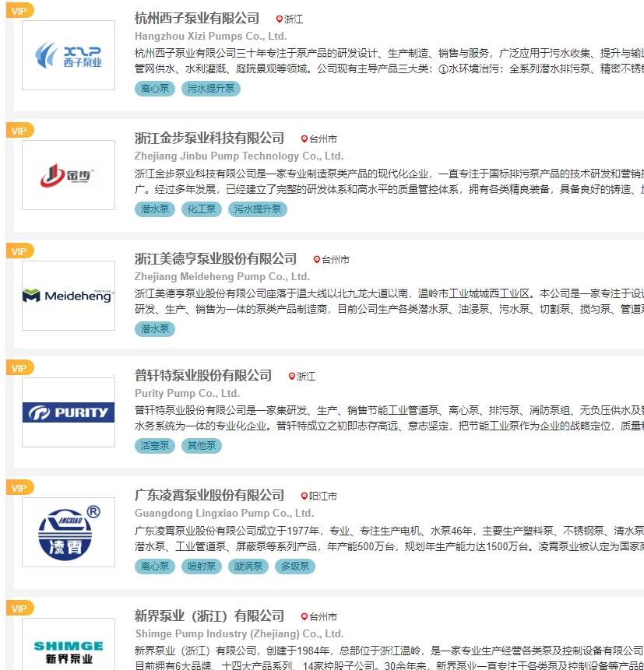Click the description starting 普轩特泵业股份有限公司是一家

(x=389, y=418)
